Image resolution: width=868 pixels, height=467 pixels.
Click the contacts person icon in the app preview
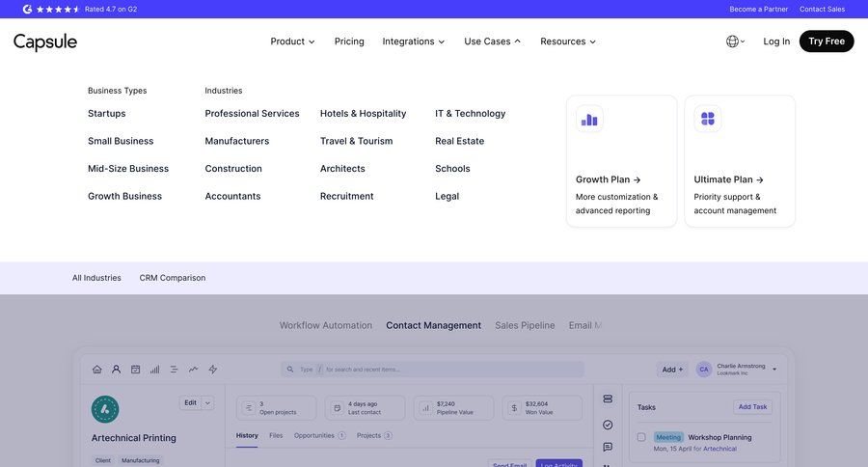tap(116, 369)
